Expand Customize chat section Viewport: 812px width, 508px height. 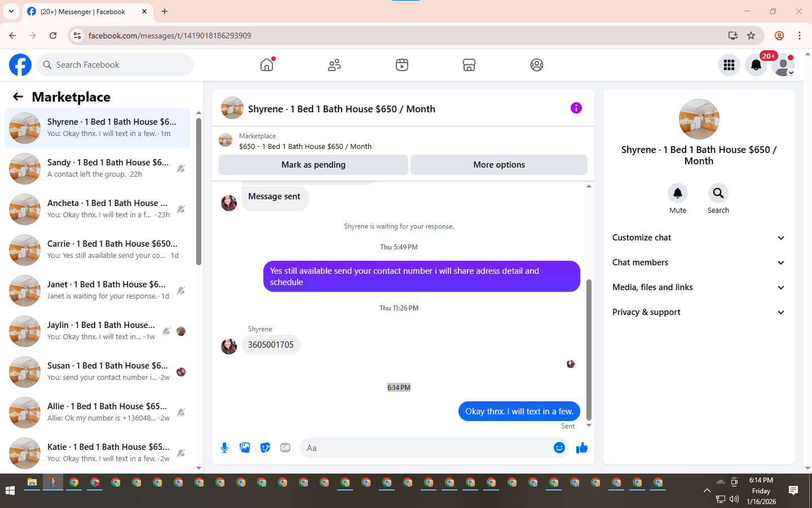(699, 238)
